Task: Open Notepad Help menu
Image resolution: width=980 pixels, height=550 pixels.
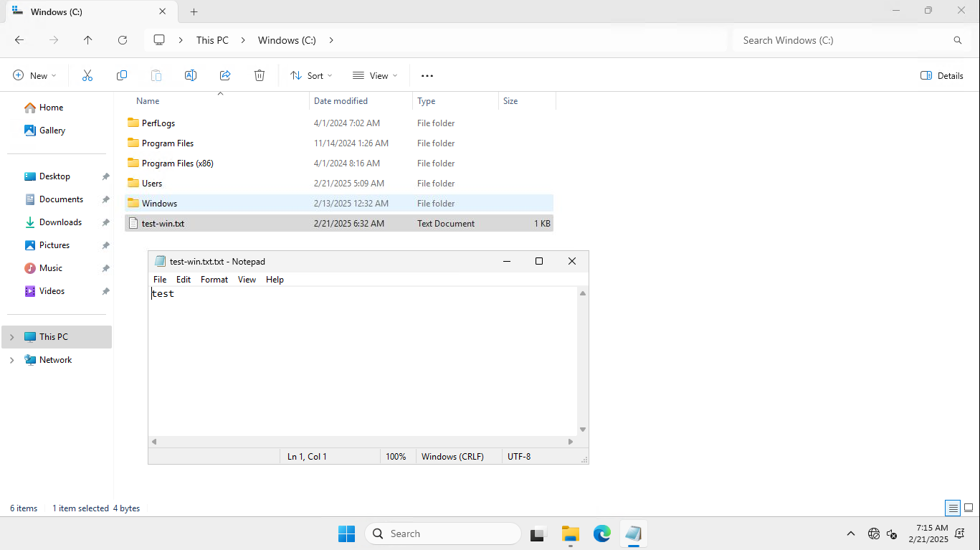Action: 275,280
